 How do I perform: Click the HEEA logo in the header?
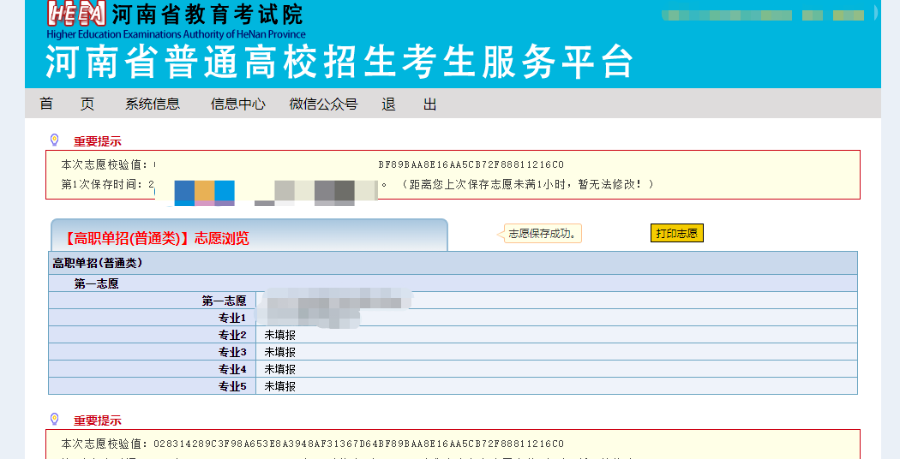pyautogui.click(x=76, y=14)
